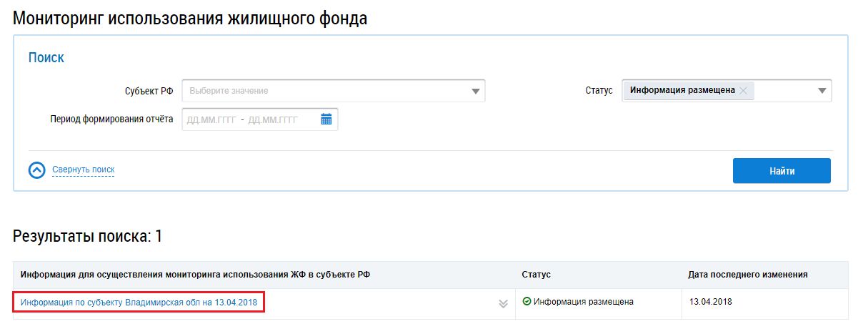Click the 'Информация размещена' text in the result row

(584, 302)
